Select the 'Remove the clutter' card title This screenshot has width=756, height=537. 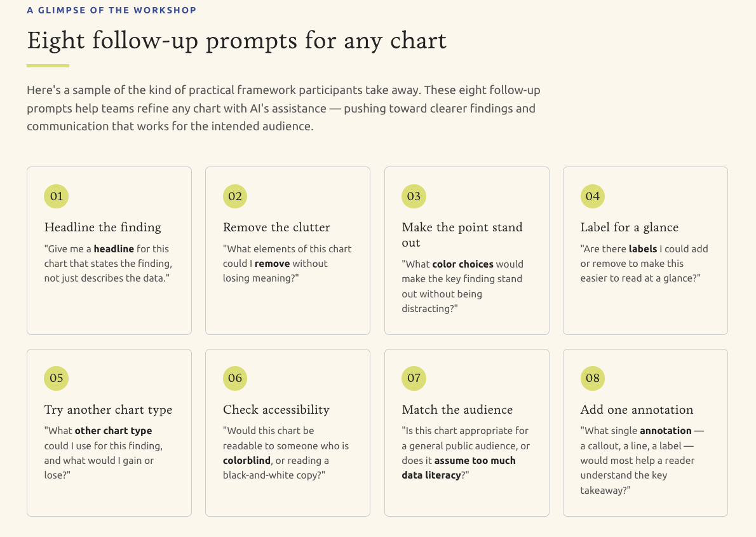coord(276,228)
